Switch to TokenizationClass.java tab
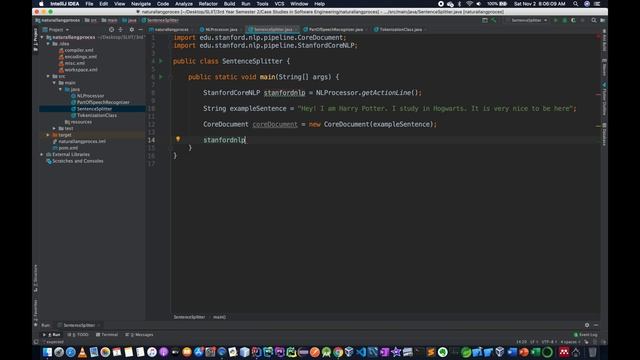This screenshot has height=360, width=640. point(400,29)
